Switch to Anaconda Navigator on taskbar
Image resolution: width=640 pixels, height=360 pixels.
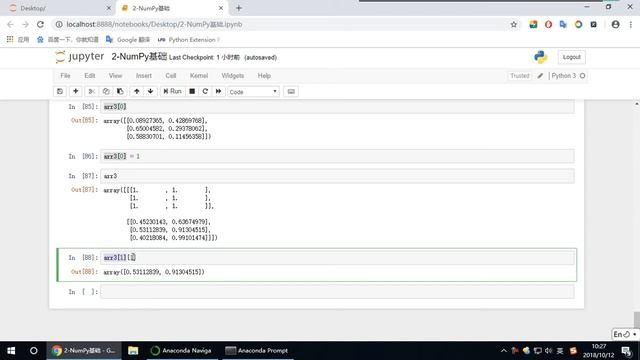click(181, 351)
